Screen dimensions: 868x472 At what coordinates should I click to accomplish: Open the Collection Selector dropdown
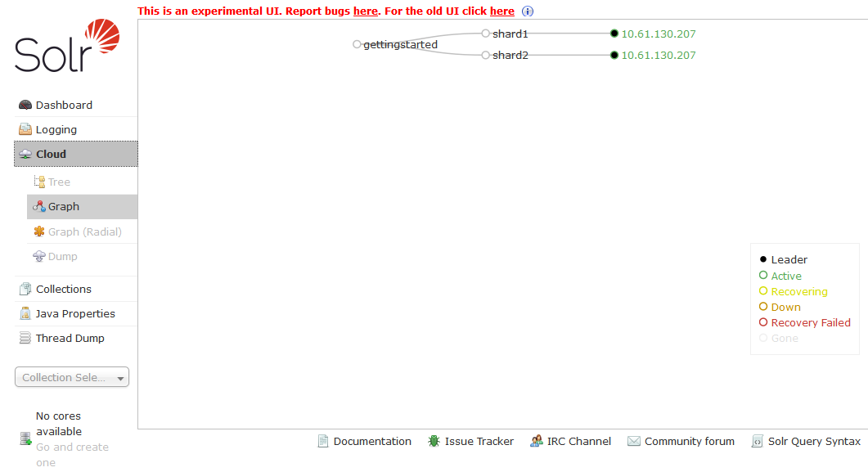[x=72, y=377]
